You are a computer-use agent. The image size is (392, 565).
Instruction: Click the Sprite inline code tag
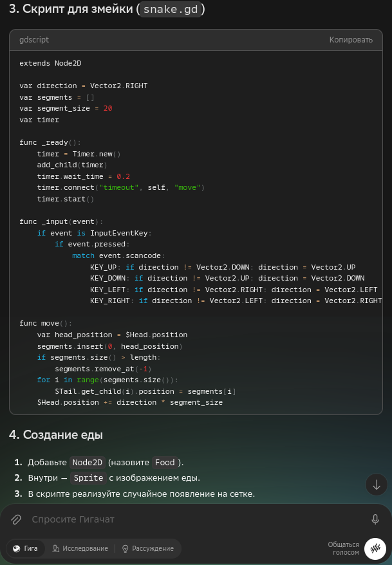88,477
